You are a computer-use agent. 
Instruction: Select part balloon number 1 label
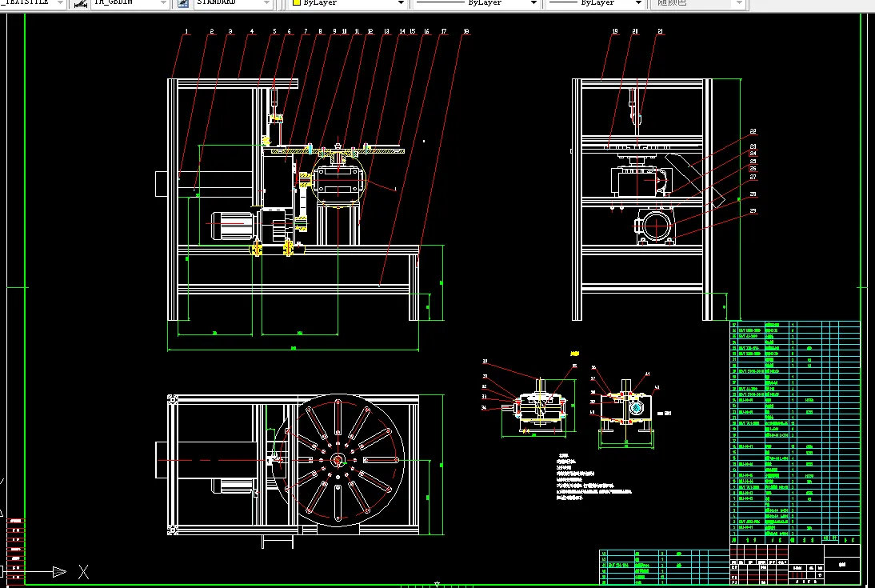point(186,32)
